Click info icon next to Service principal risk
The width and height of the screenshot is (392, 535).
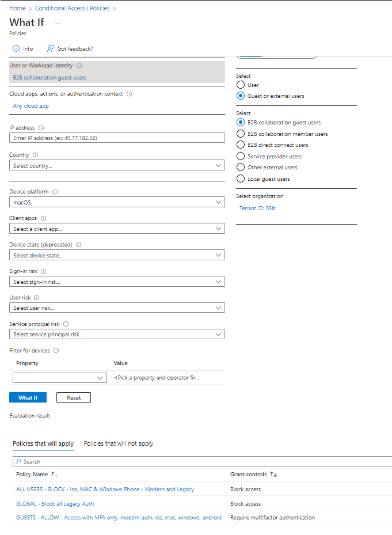(x=66, y=324)
